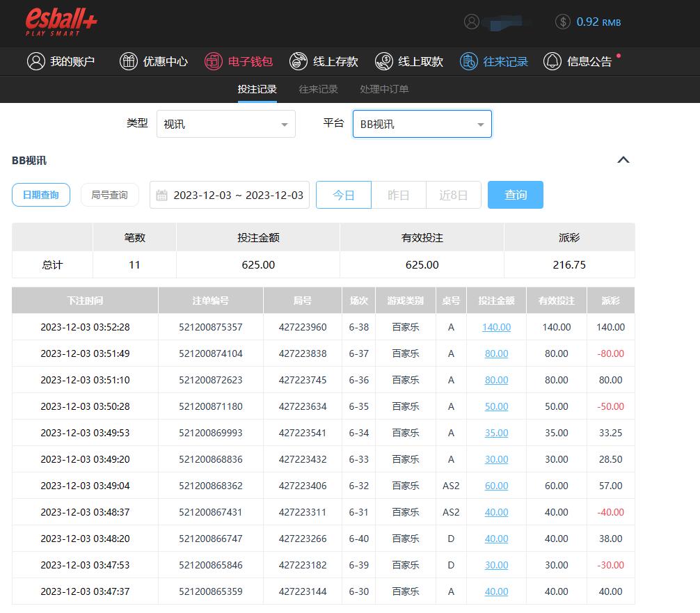
Task: Open the user profile avatar icon
Action: (x=472, y=22)
